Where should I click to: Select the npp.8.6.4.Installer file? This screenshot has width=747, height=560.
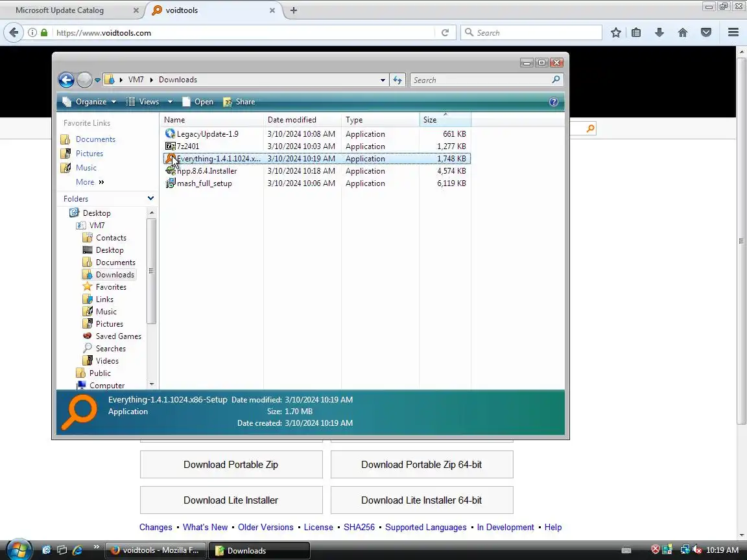[x=207, y=171]
